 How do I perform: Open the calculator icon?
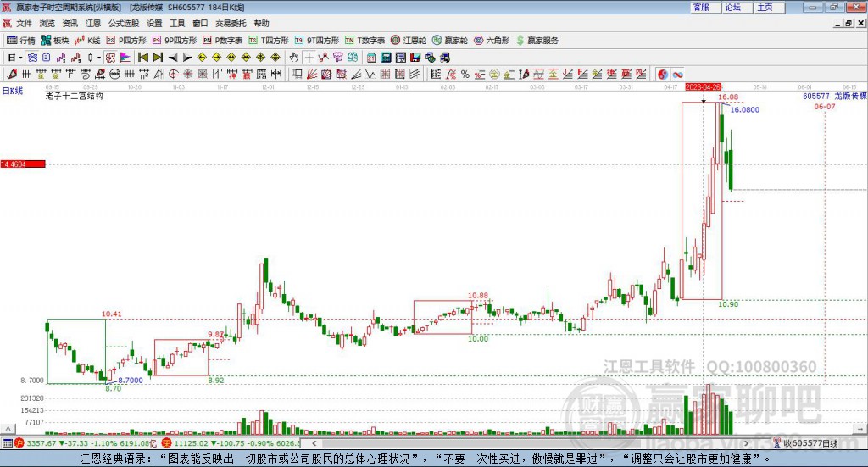(387, 58)
